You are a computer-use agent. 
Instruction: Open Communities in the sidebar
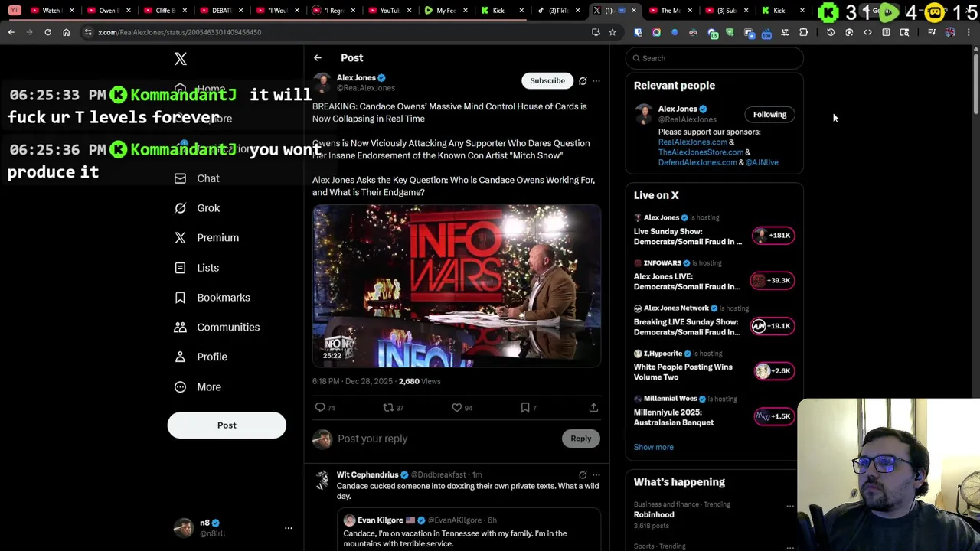pyautogui.click(x=217, y=328)
